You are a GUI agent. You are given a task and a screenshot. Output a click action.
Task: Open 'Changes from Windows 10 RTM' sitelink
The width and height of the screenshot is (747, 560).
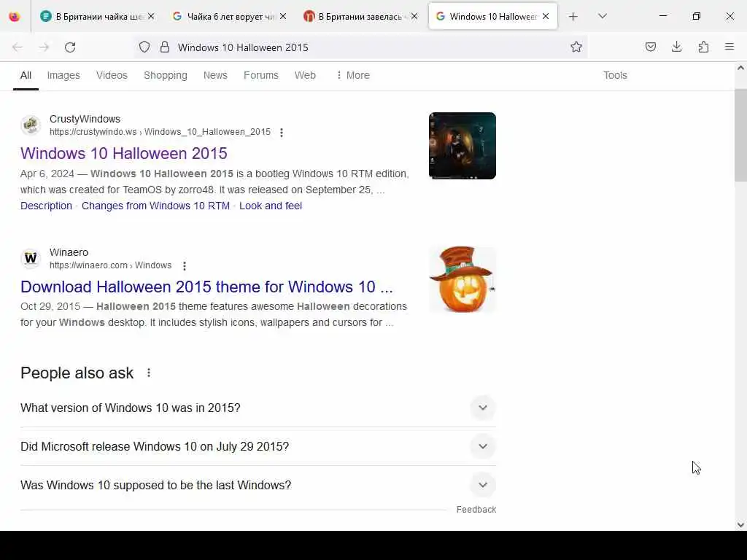[155, 206]
